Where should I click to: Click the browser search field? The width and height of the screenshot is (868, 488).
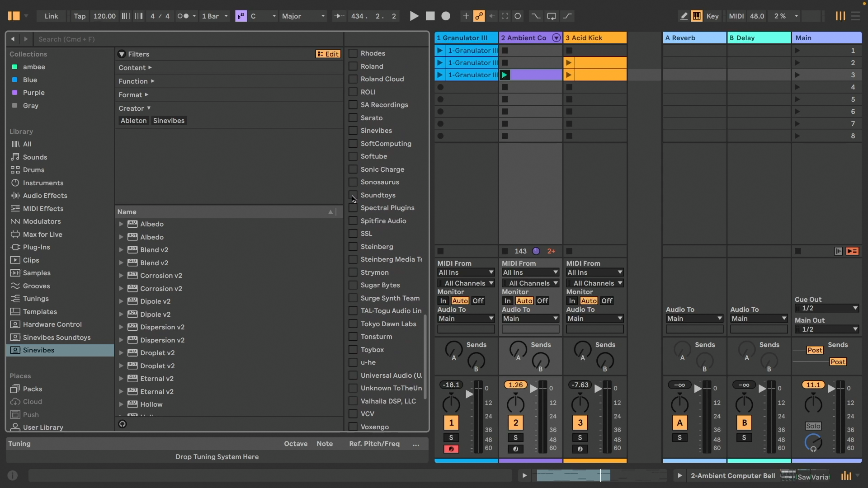point(189,39)
